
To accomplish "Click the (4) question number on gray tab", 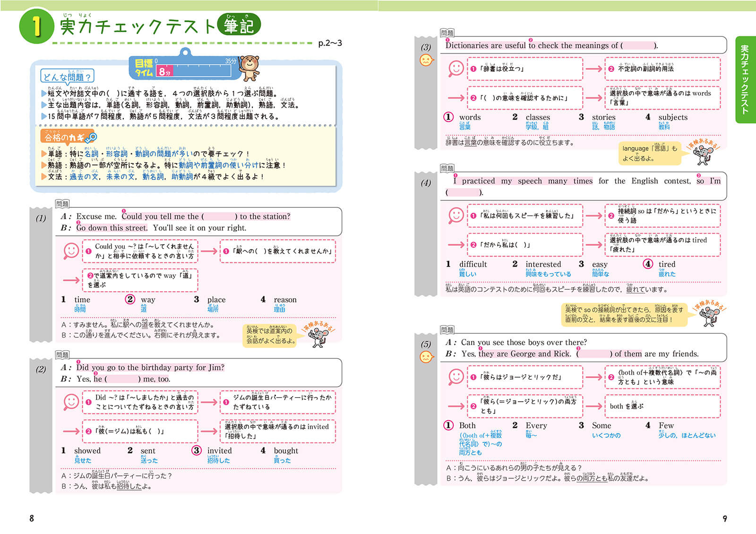I will point(426,183).
